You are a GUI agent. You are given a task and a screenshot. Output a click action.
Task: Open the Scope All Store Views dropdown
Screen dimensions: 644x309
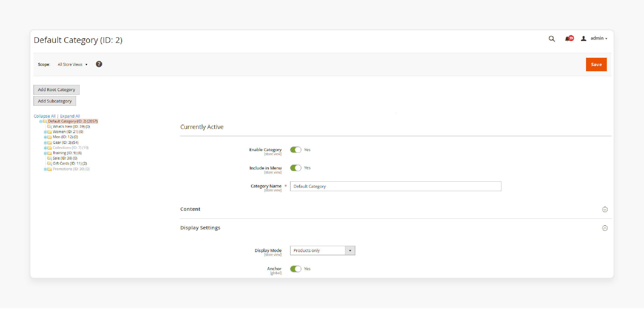[x=73, y=64]
